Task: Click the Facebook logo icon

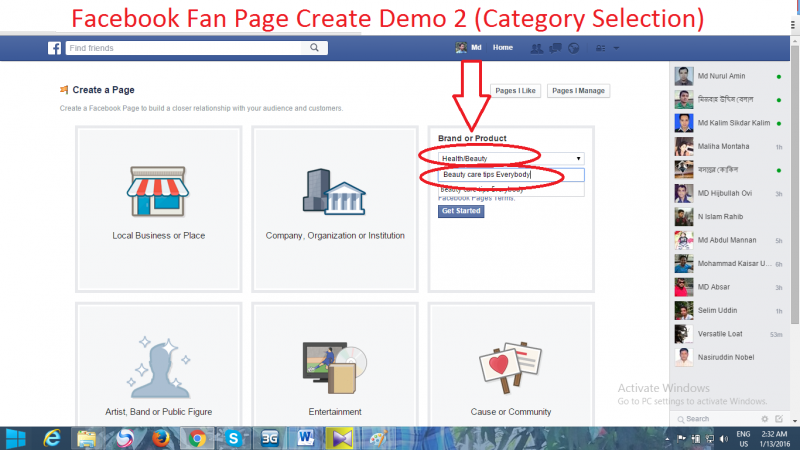Action: pos(54,48)
